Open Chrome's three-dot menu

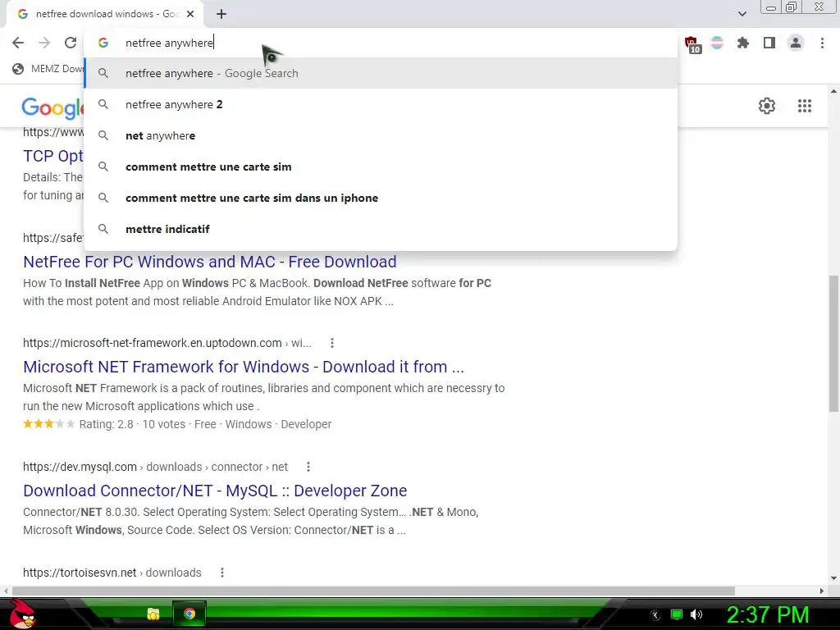pyautogui.click(x=822, y=43)
